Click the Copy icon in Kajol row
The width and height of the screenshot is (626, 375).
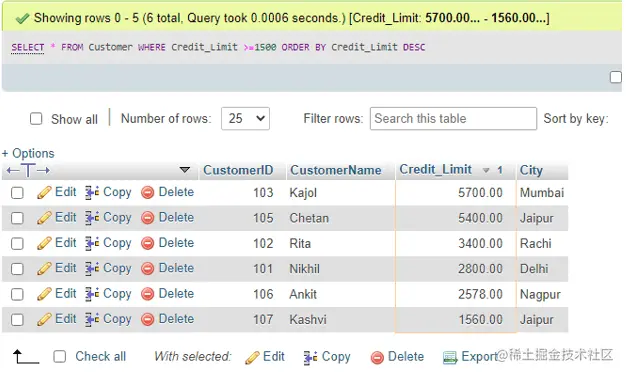[92, 192]
